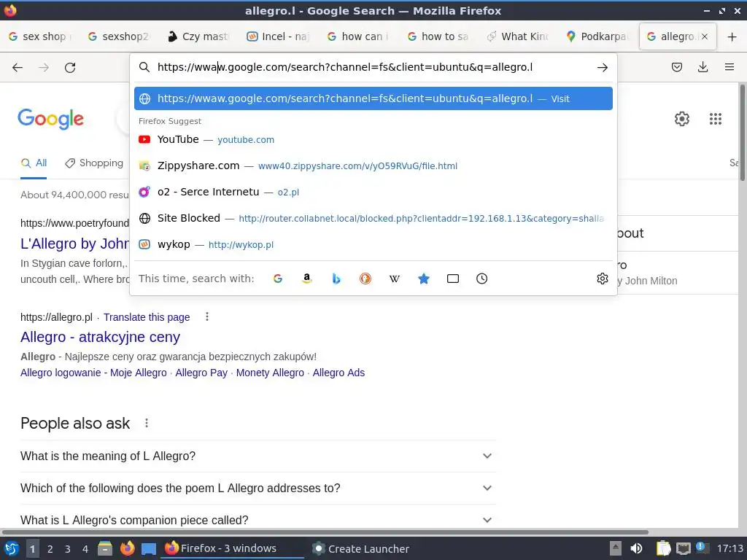Select the Shopping search filter
The width and height of the screenshot is (747, 560).
click(94, 163)
